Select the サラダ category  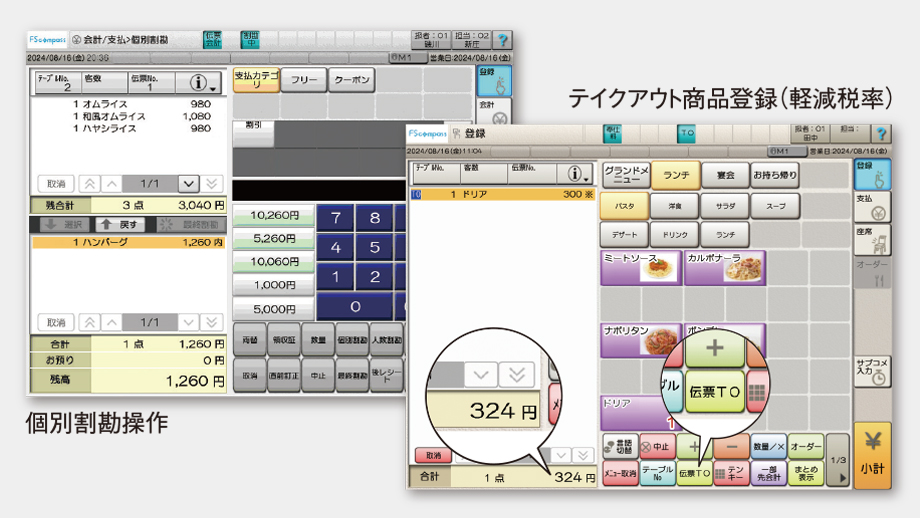coord(725,206)
